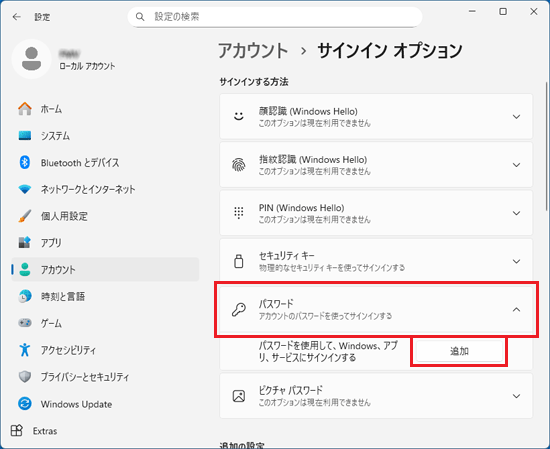Image resolution: width=550 pixels, height=449 pixels.
Task: Click ローカル アカウント profile label
Action: [87, 66]
